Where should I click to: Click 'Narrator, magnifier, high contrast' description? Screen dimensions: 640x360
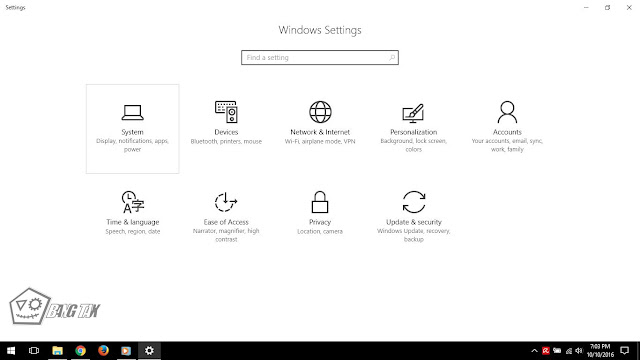click(x=226, y=235)
